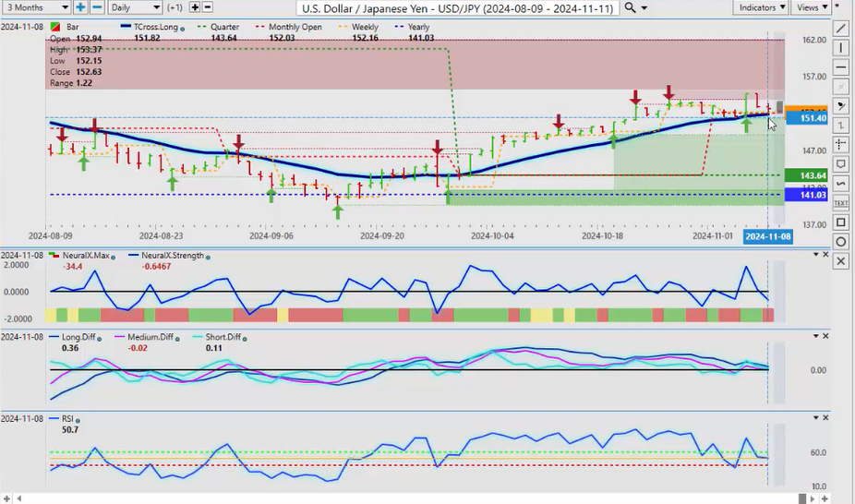Select the vertical line drawing tool
Screen dimensions: 855x504
click(x=841, y=48)
